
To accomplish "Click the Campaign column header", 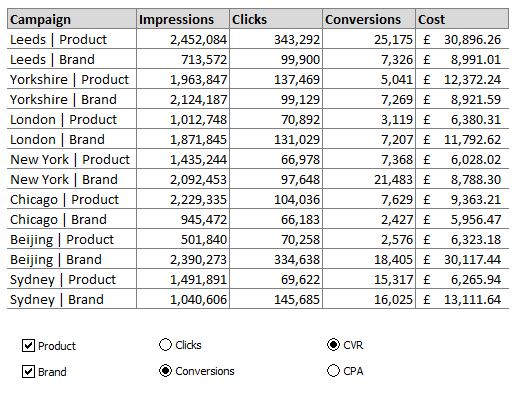I will click(72, 19).
